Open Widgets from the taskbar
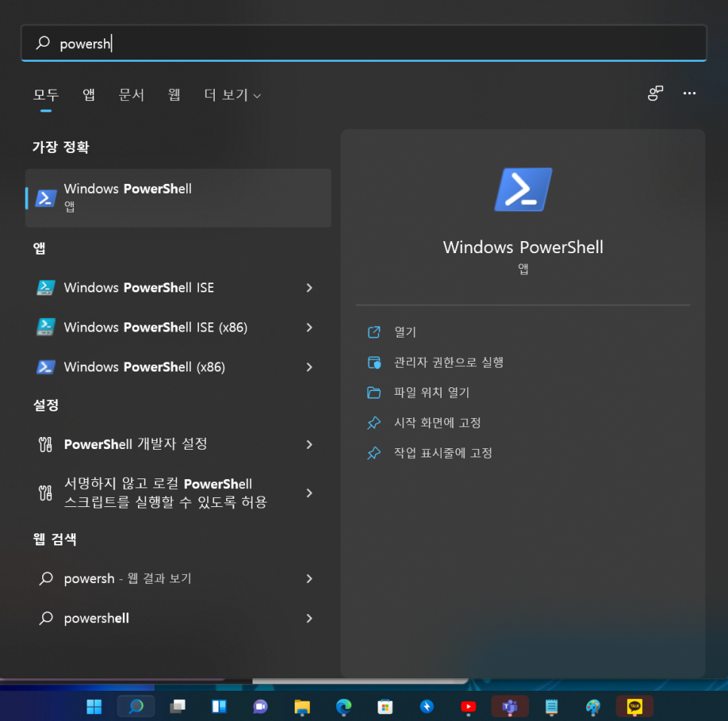Screen dimensions: 728x721 click(x=219, y=707)
